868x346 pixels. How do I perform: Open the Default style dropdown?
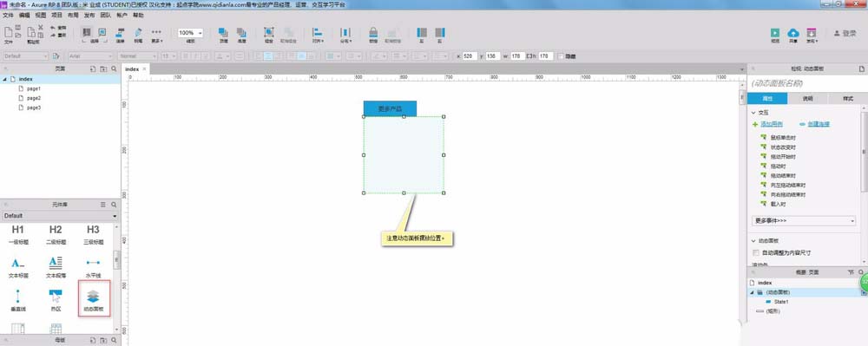click(x=26, y=55)
